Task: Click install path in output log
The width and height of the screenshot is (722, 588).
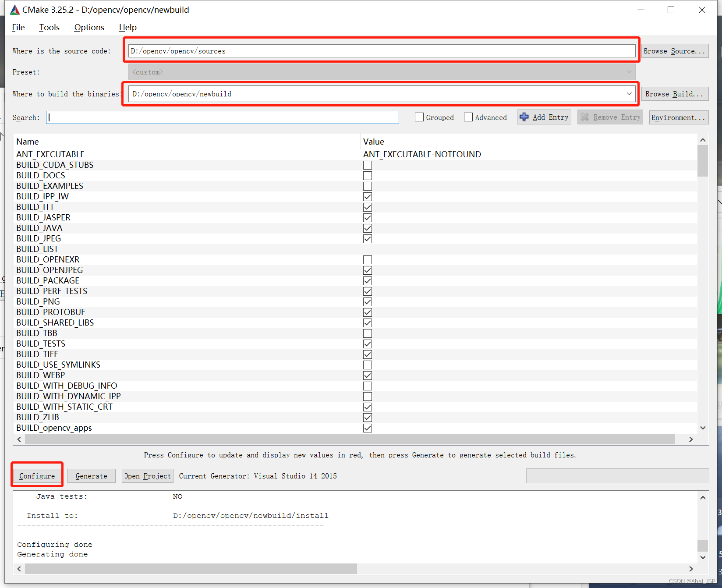Action: point(251,516)
